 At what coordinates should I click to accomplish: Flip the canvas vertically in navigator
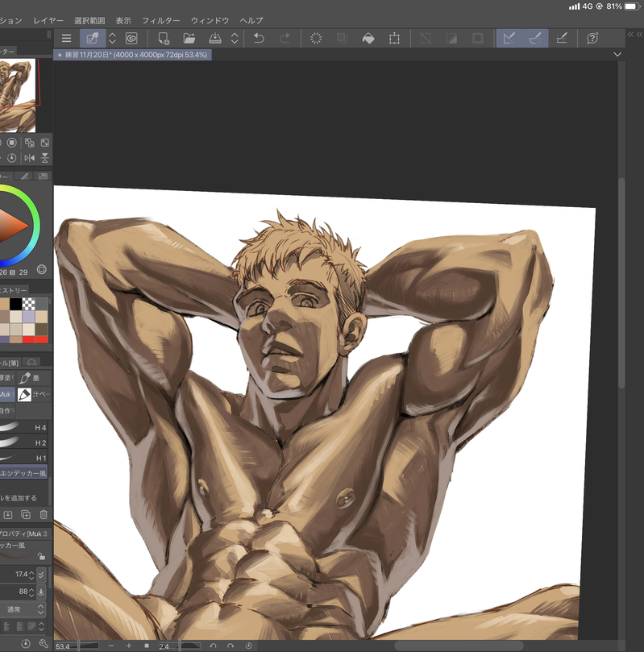44,158
